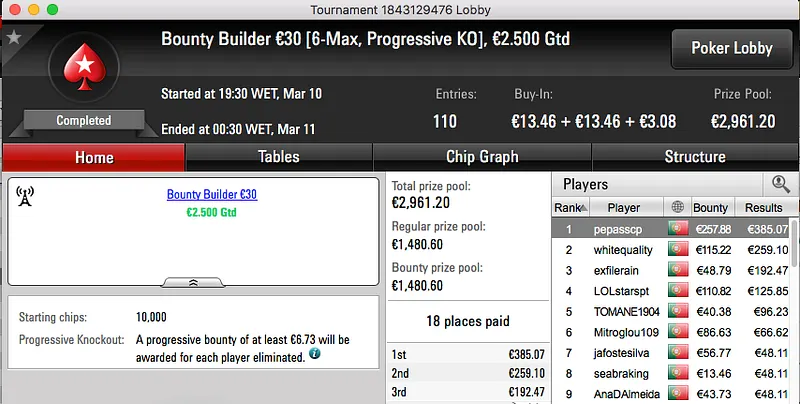Open the player search magnifier
Screen dimensions: 800x404
(780, 184)
